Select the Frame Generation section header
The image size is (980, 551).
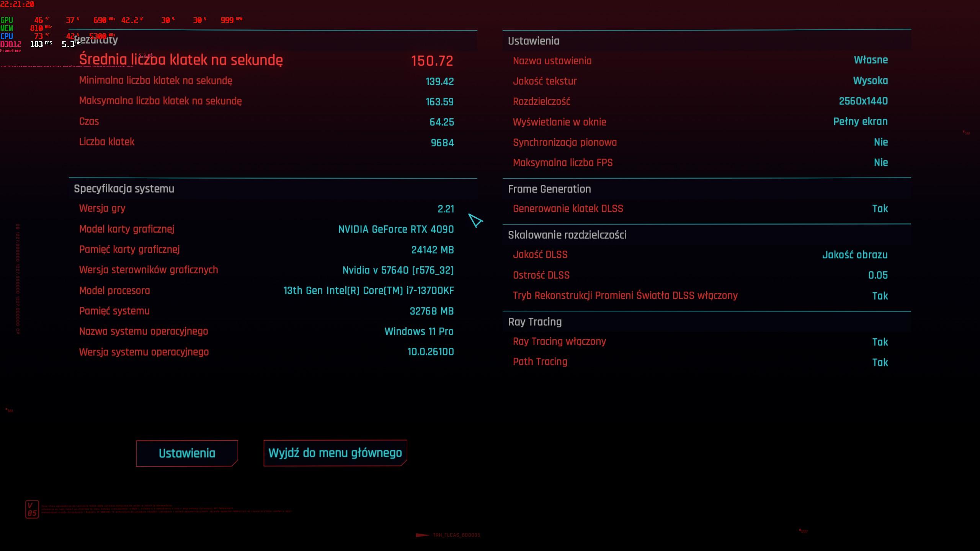pos(549,189)
